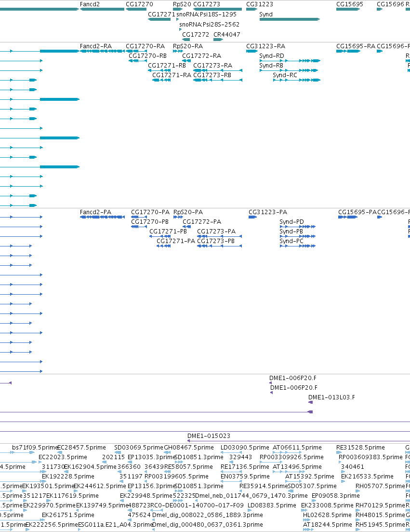Select the CG17271 gene feature
Image resolution: width=410 pixels, height=532 pixels.
(159, 19)
